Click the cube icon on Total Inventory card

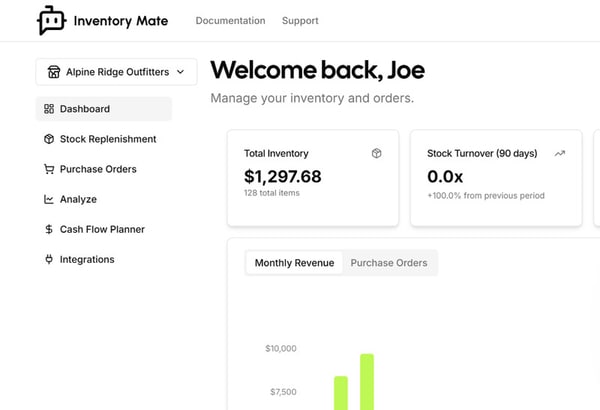point(376,153)
